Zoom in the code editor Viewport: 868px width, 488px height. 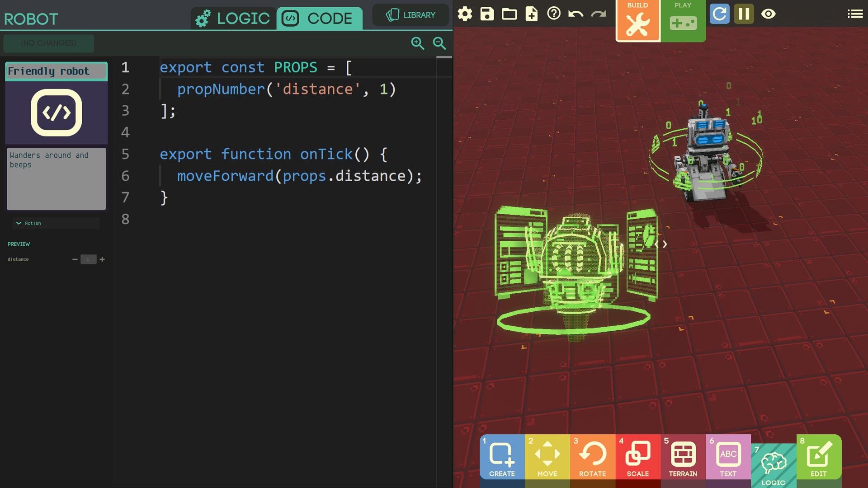coord(417,43)
